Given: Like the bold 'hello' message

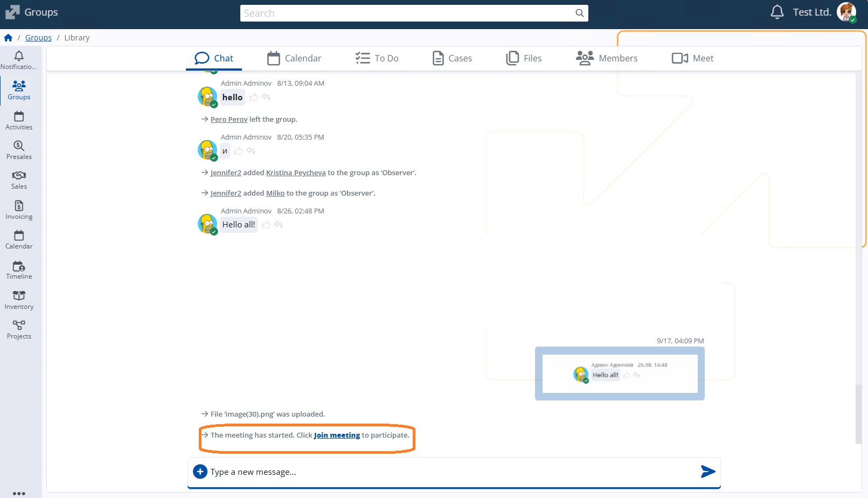Looking at the screenshot, I should (x=253, y=98).
